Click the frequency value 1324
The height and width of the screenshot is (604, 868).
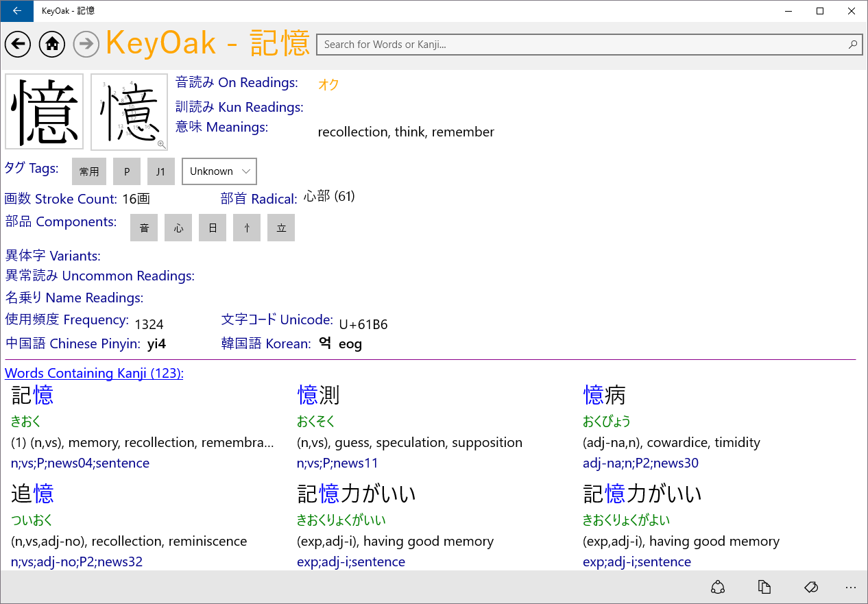click(149, 324)
